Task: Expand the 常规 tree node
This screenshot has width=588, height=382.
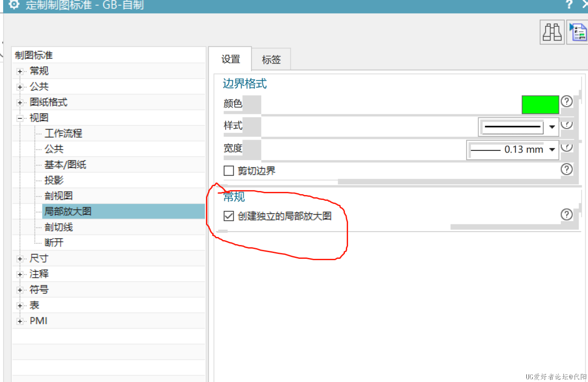Action: 20,71
